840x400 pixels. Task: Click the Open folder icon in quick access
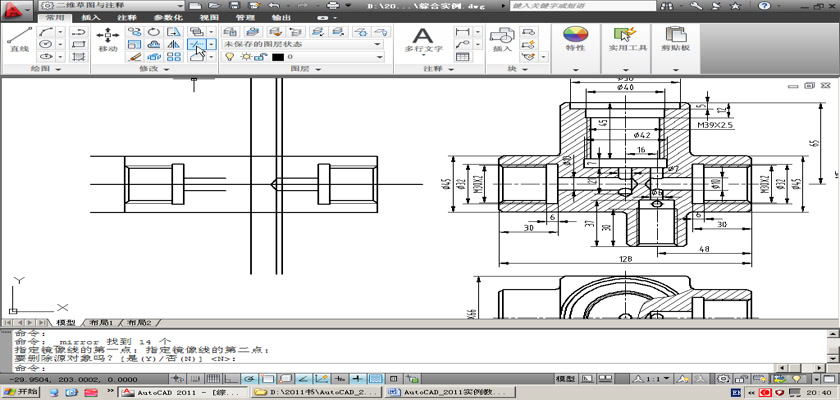[214, 6]
